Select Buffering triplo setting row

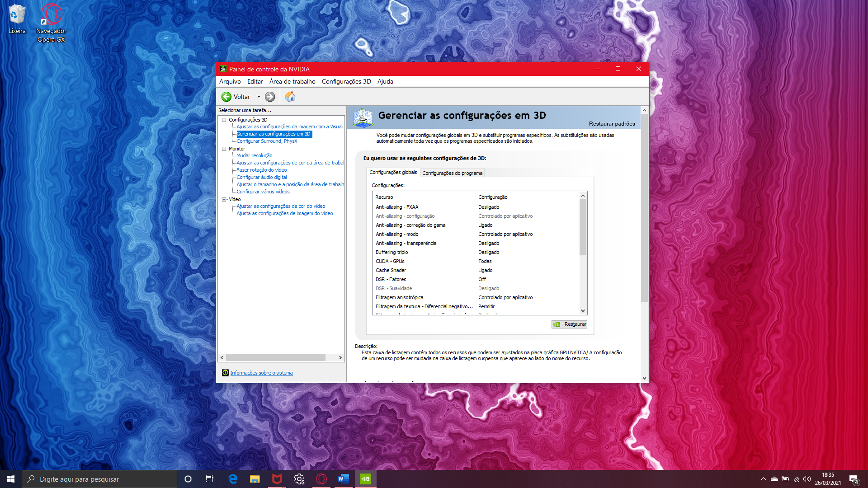(x=476, y=252)
